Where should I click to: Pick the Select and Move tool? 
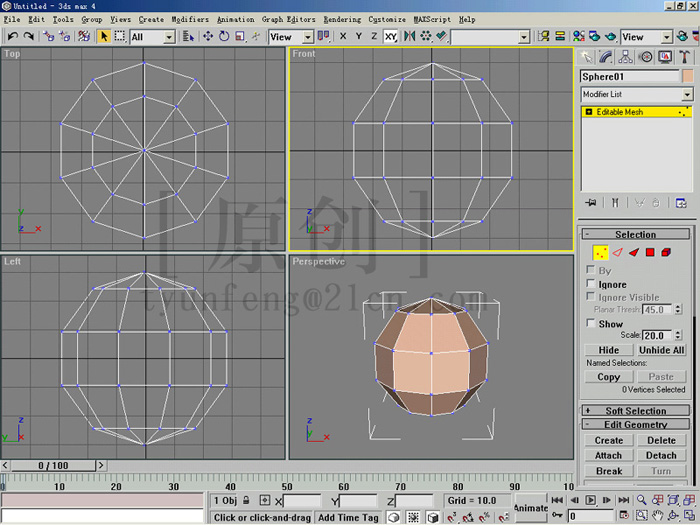pos(208,36)
